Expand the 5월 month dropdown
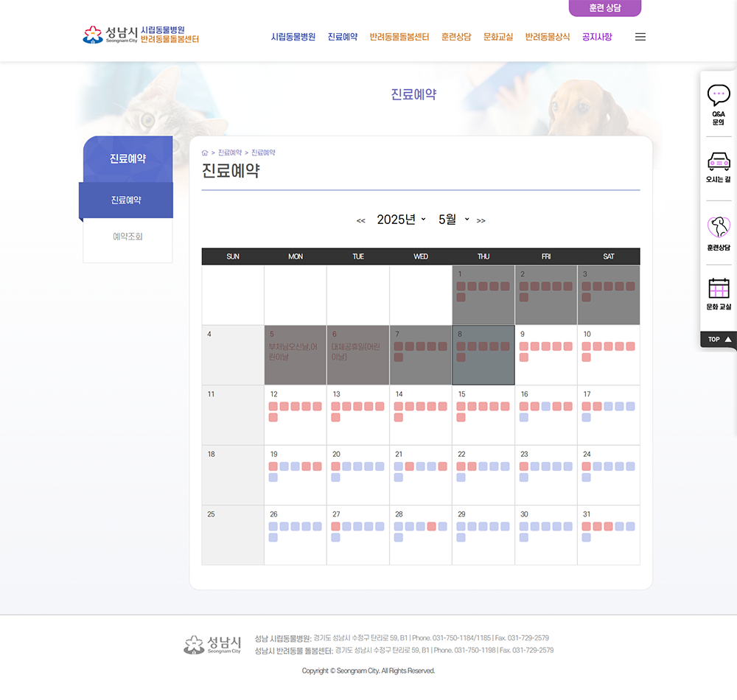This screenshot has width=737, height=700. 453,220
